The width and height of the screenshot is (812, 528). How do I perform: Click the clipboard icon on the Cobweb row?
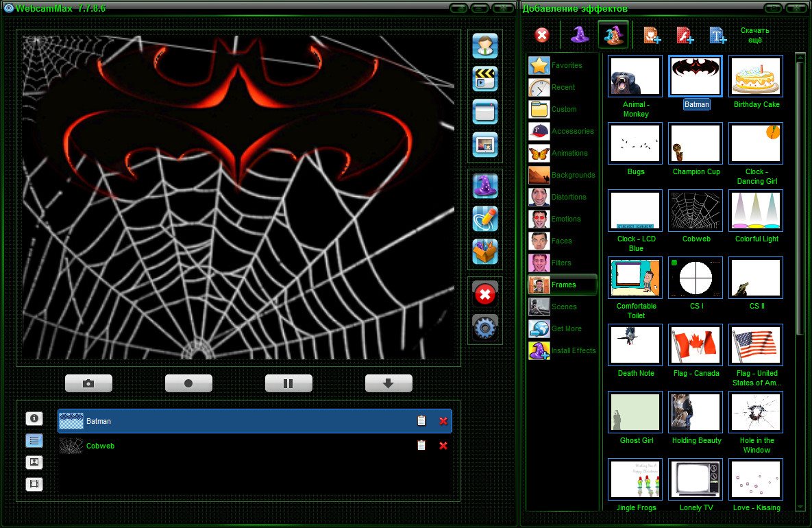click(x=421, y=446)
